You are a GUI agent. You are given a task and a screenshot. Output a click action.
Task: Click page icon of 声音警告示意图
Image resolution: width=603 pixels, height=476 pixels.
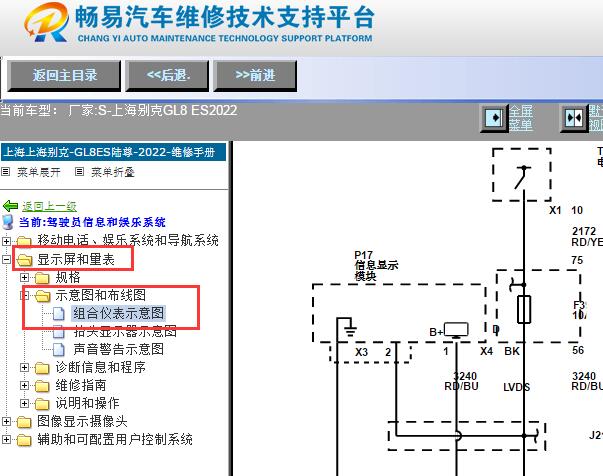[x=58, y=350]
